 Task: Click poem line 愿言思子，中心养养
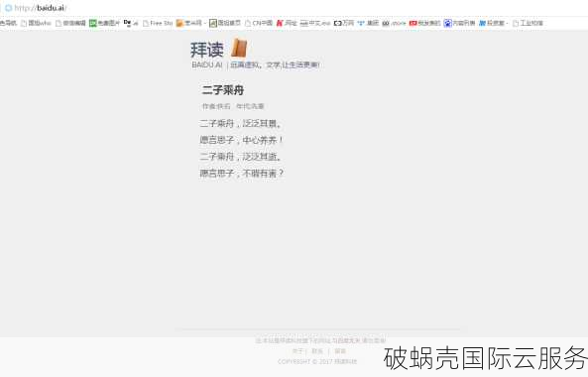241,140
